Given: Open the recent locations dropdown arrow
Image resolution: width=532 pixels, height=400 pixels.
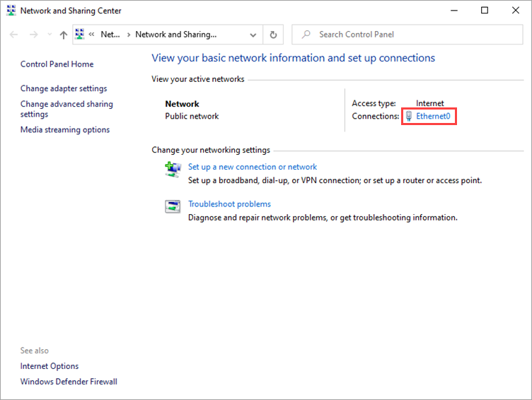Looking at the screenshot, I should [x=50, y=35].
